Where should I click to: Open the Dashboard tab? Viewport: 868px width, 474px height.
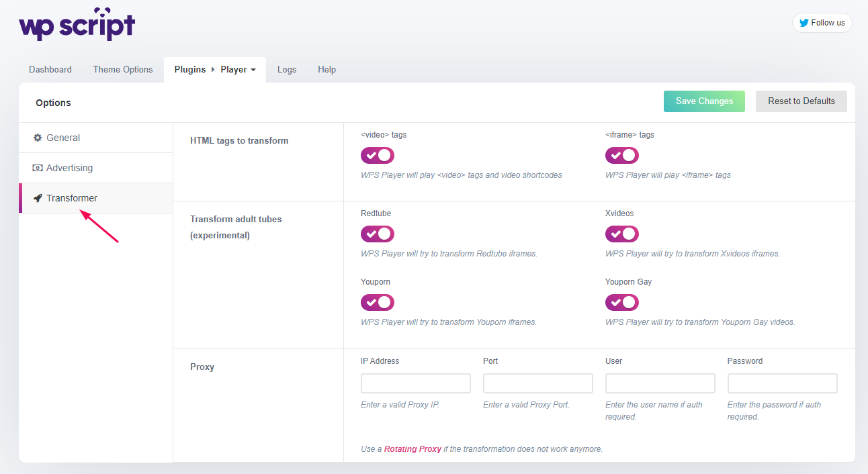pos(50,70)
